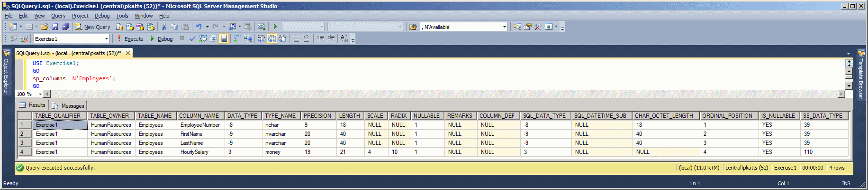Expand the New Project dropdown arrow
The width and height of the screenshot is (868, 190).
tap(21, 27)
